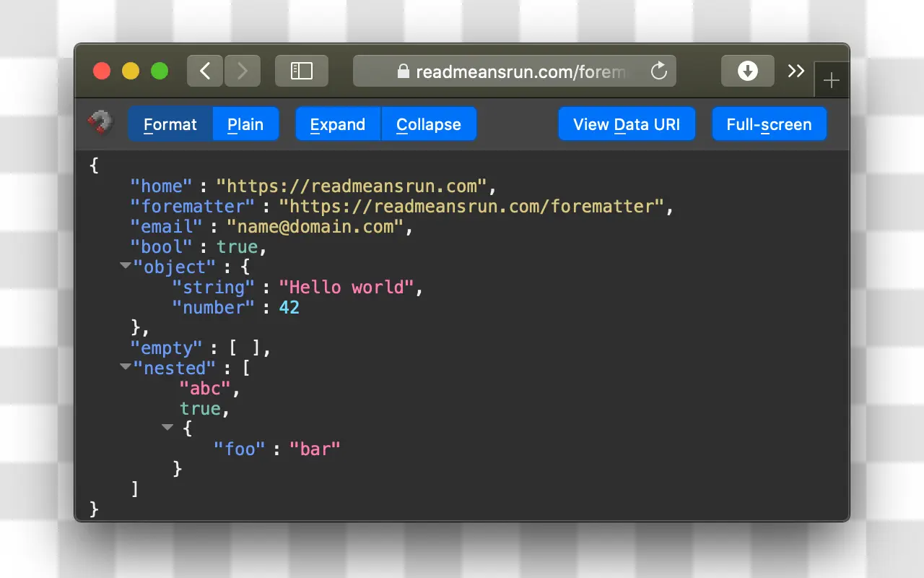Select the "string" key

pos(214,288)
